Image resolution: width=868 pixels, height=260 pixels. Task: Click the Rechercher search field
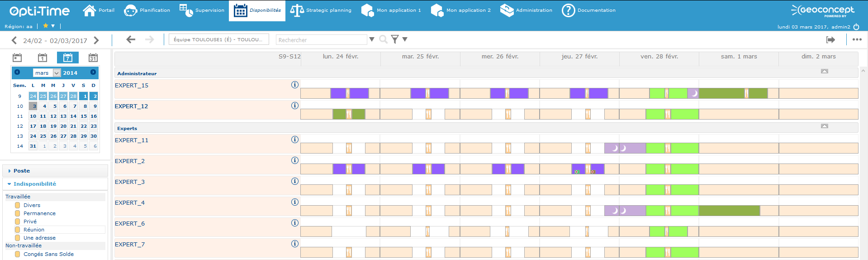(x=321, y=40)
